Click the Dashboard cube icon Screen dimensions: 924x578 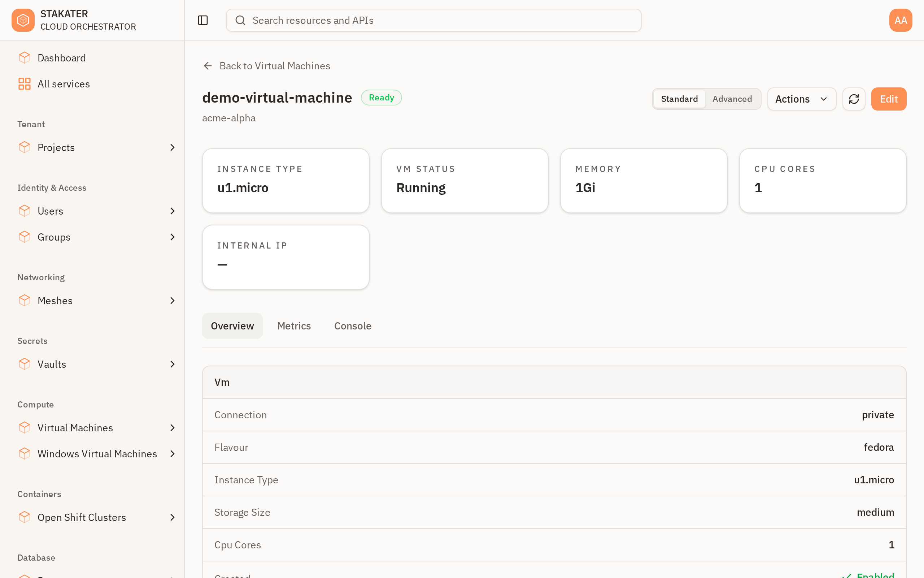pyautogui.click(x=25, y=58)
